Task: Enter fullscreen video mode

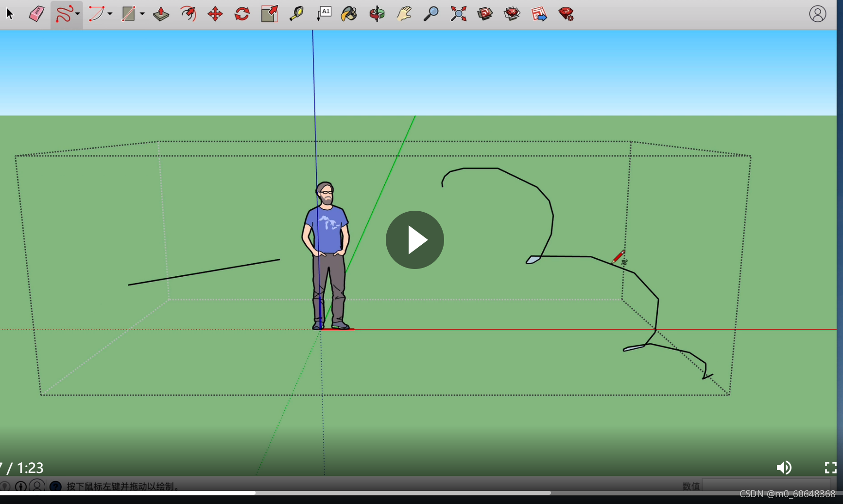Action: pos(830,468)
